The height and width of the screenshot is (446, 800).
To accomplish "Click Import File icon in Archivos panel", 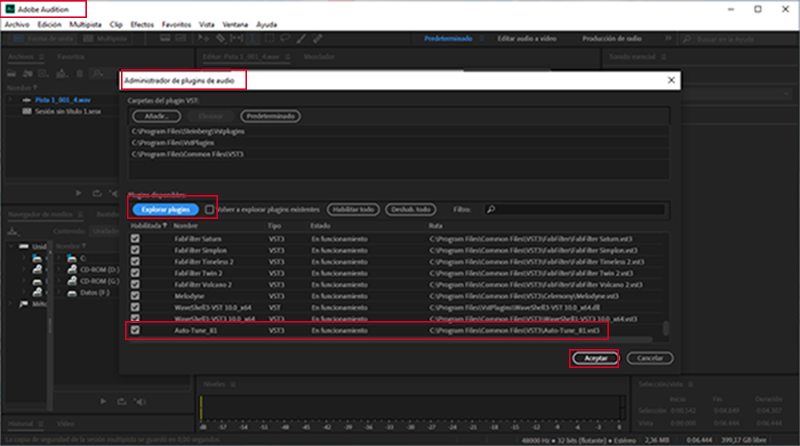I will point(28,74).
